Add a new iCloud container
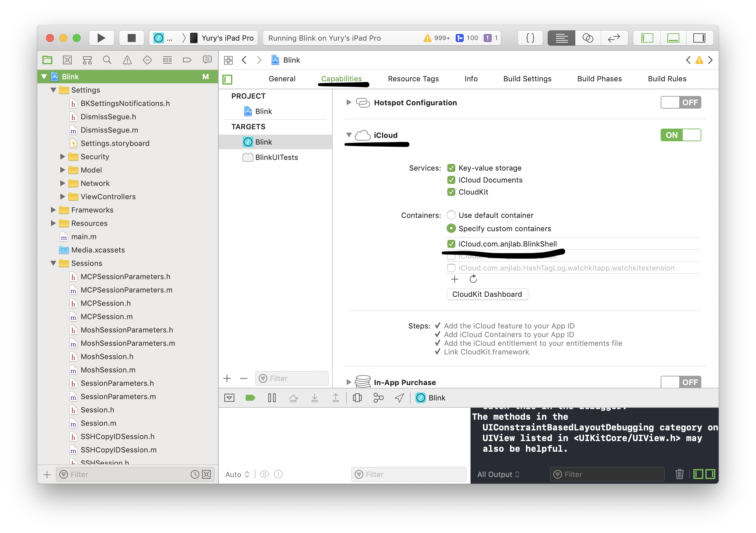Image resolution: width=756 pixels, height=533 pixels. [455, 279]
